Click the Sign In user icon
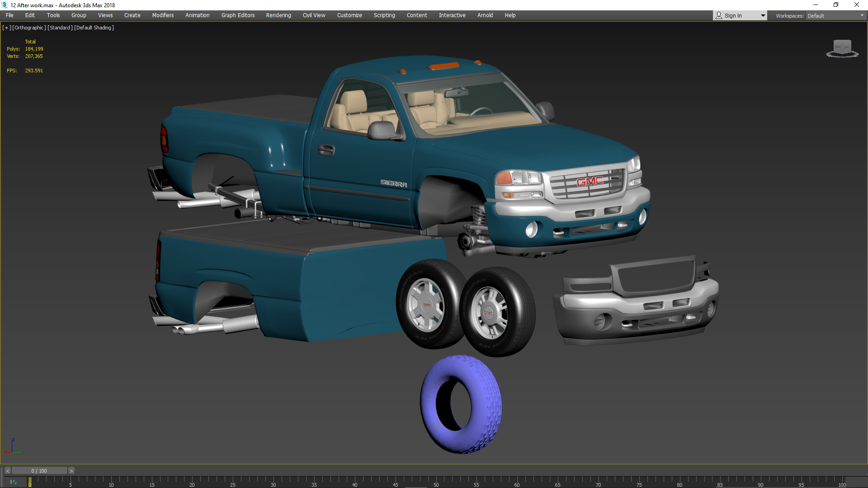This screenshot has height=488, width=868. point(719,15)
